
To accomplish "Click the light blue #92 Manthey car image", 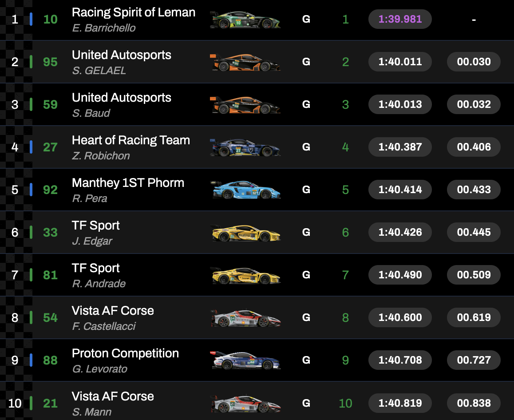I will (245, 190).
